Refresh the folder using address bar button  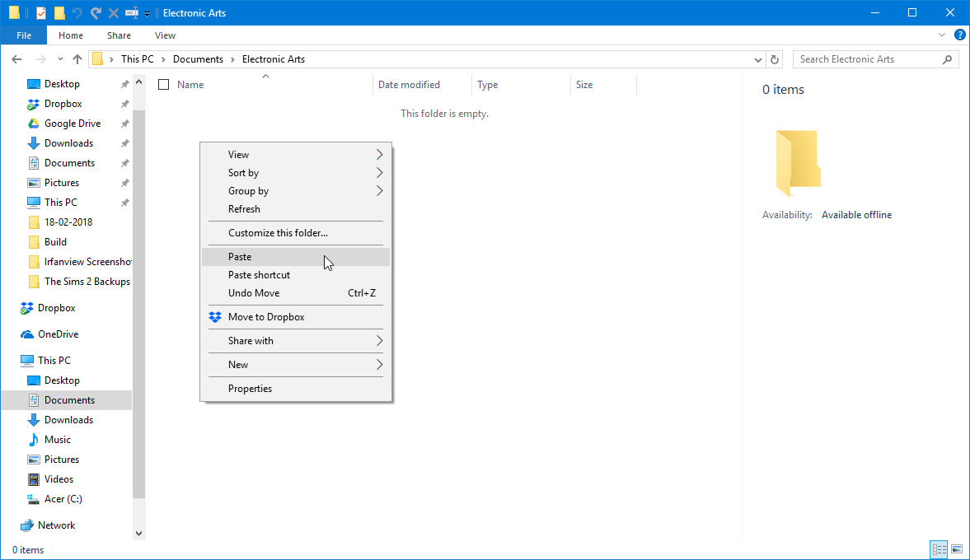[x=775, y=59]
